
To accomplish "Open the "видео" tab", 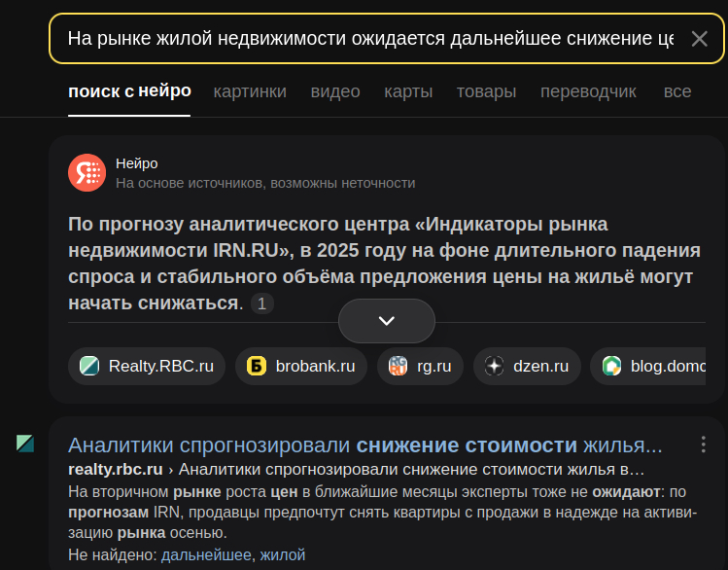I will [x=335, y=91].
